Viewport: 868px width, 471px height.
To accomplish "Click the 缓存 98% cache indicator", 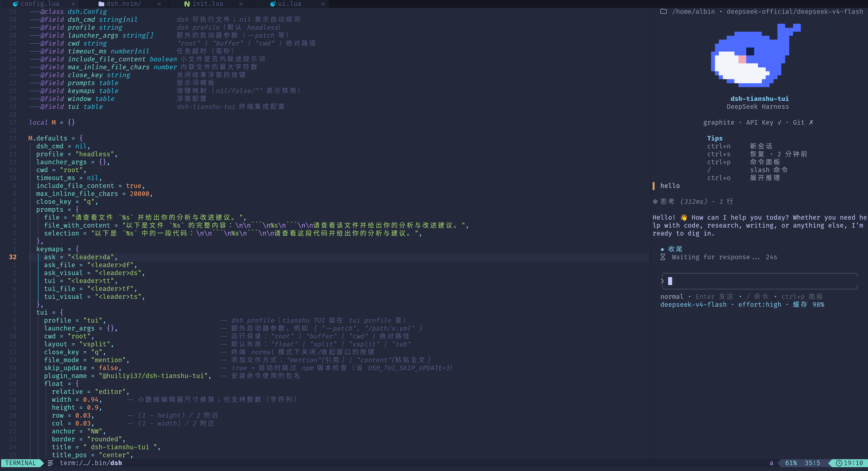I will coord(808,305).
